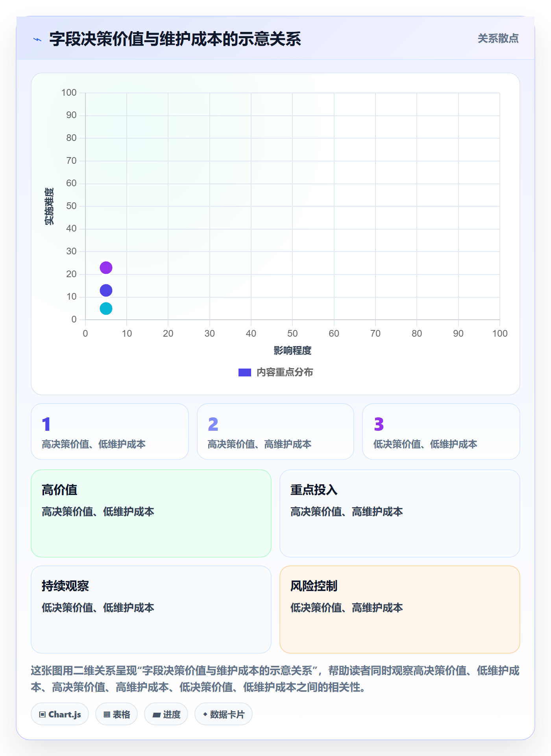Screen dimensions: 551x756
Task: Select the 持续观察 quadrant card
Action: click(151, 610)
